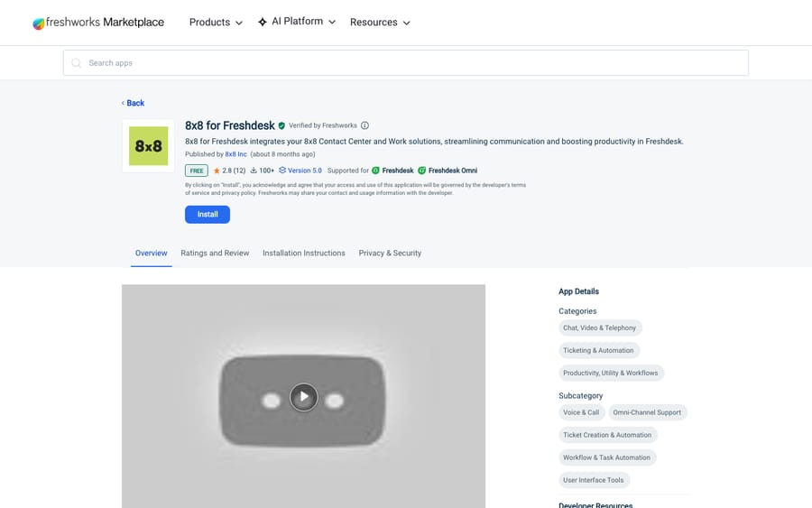Click the Freshdesk Omni supported label

tap(453, 171)
